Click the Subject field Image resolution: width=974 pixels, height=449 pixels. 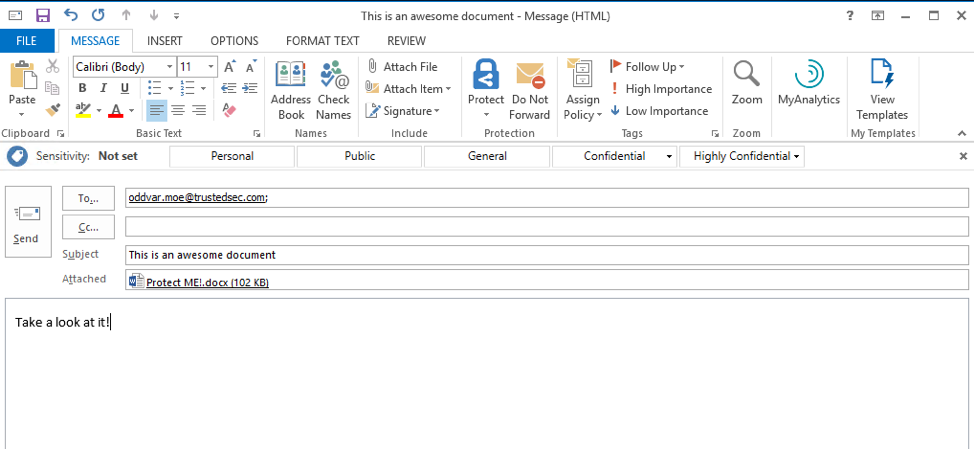click(547, 255)
